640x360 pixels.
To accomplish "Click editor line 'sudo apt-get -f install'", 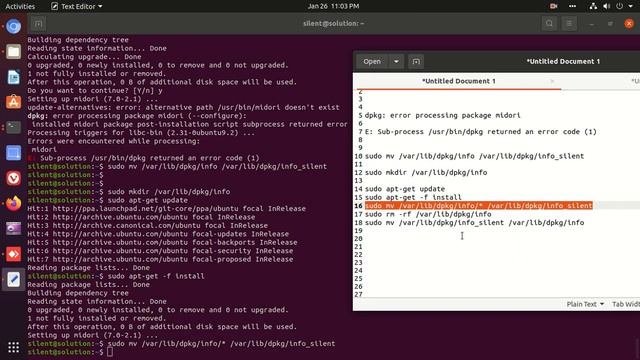I will 413,197.
